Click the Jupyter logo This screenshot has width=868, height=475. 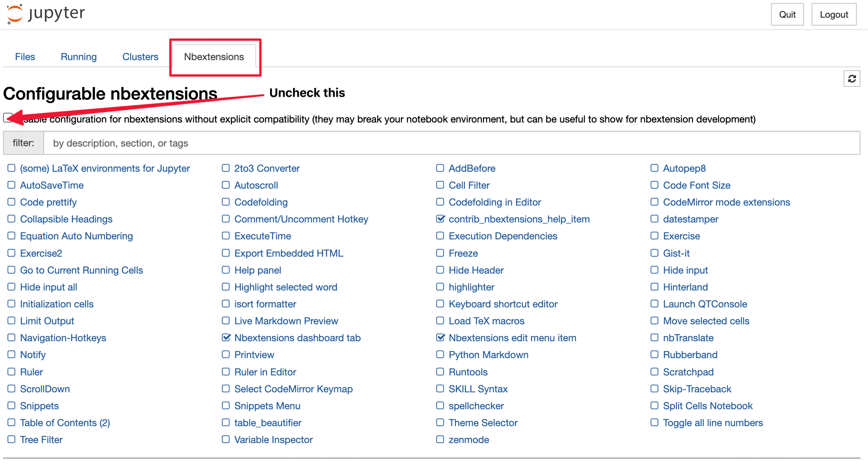coord(46,14)
